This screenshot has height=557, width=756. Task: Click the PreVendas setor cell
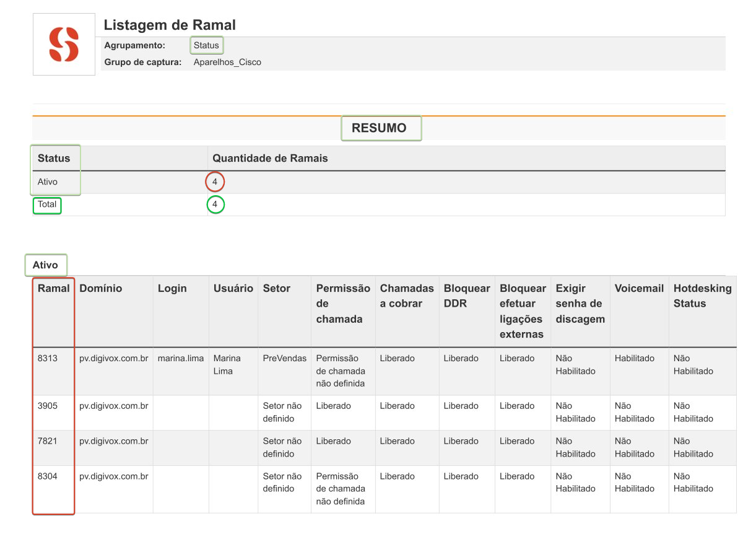pyautogui.click(x=284, y=358)
